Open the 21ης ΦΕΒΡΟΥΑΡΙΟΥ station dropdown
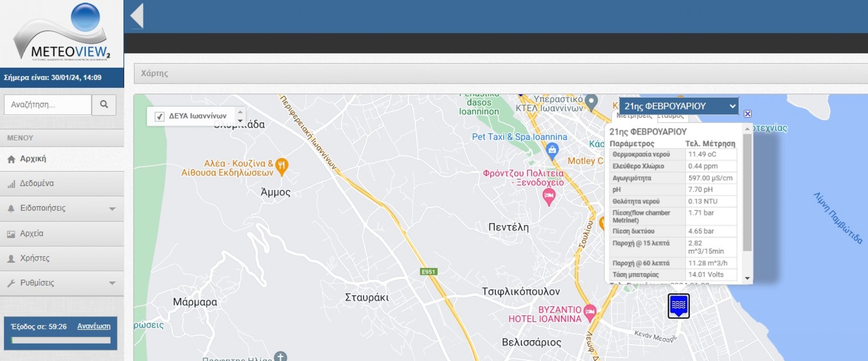868x361 pixels. point(679,106)
